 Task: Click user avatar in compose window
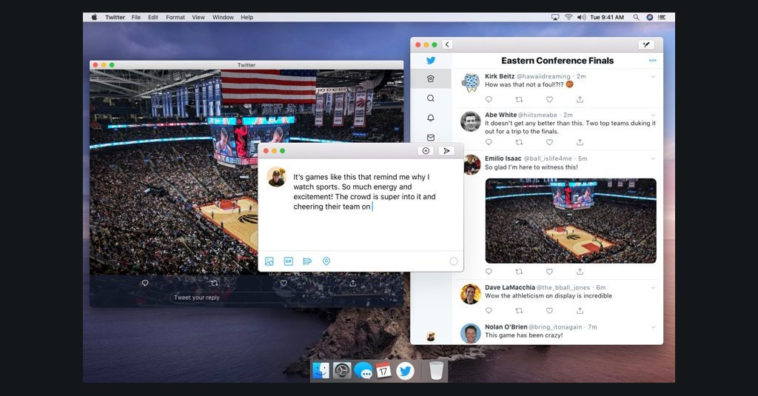(x=277, y=177)
